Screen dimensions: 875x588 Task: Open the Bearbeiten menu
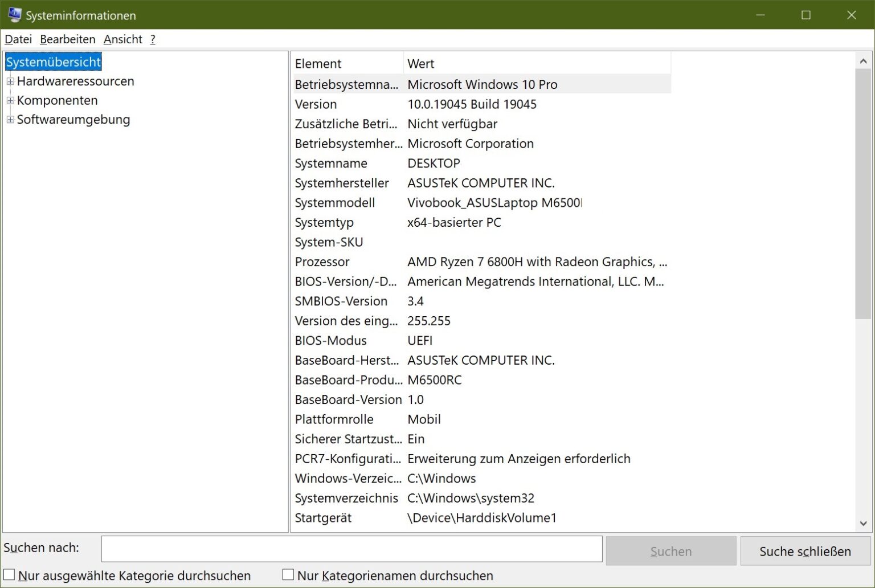[67, 39]
